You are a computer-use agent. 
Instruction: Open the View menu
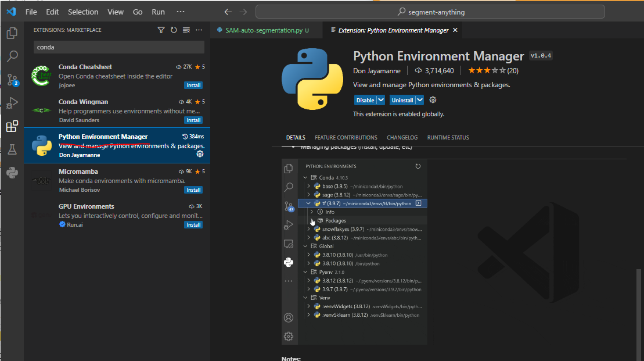(x=116, y=12)
